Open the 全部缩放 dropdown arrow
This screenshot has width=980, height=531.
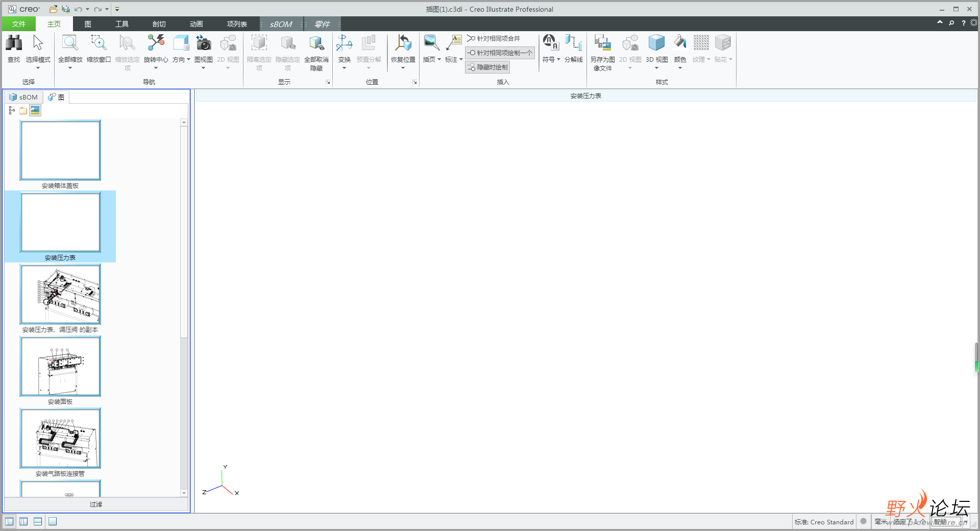coord(70,68)
